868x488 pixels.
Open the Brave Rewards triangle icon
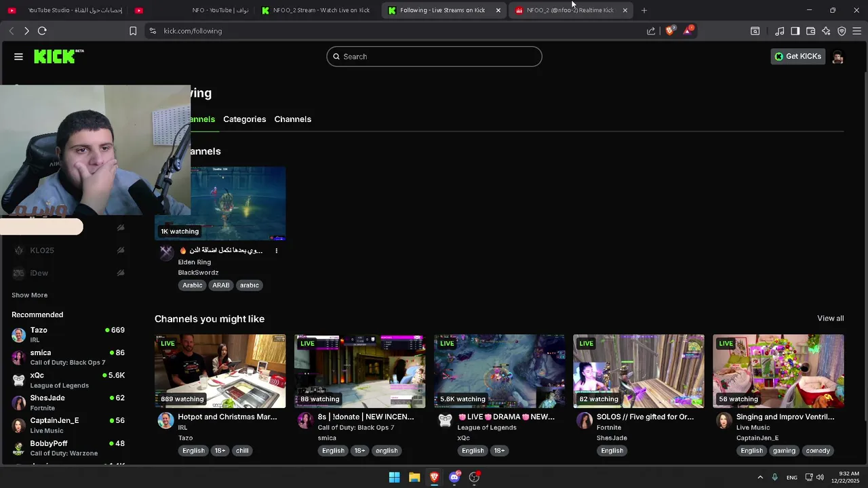tap(688, 30)
